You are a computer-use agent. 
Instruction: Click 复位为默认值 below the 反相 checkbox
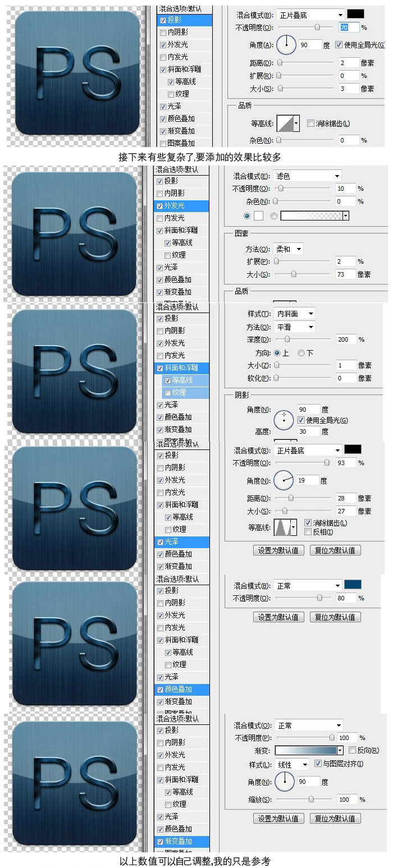[335, 550]
